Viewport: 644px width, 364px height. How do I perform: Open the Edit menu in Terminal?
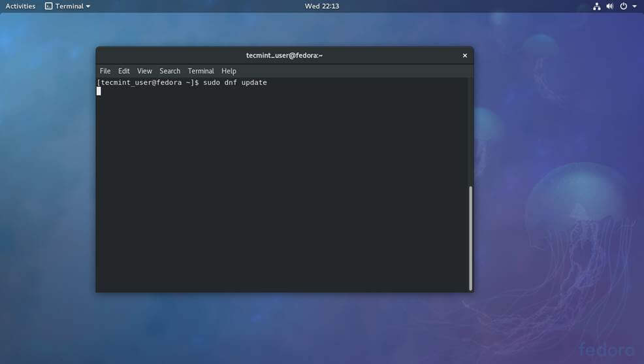click(x=123, y=71)
